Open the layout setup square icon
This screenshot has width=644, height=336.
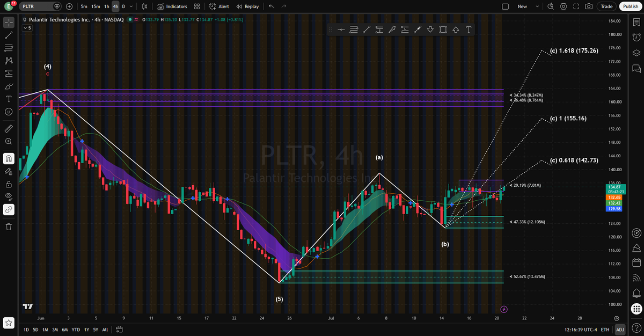pyautogui.click(x=505, y=6)
